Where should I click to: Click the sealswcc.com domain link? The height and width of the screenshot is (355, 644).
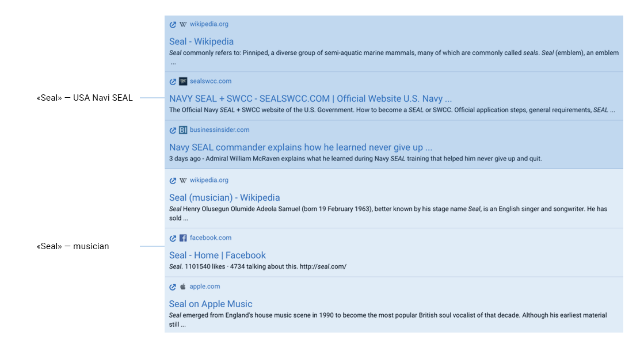coord(211,81)
